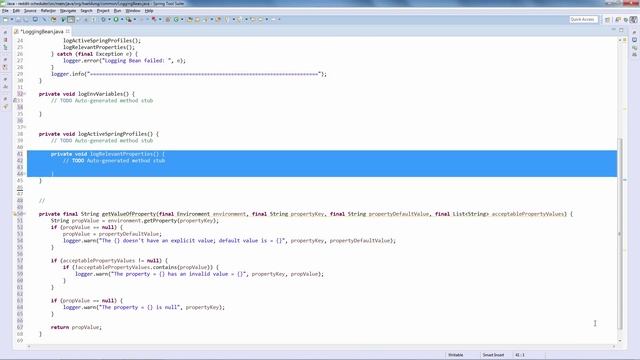Click the Debug bug toolbar icon
Screen dimensions: 640x360
point(103,19)
